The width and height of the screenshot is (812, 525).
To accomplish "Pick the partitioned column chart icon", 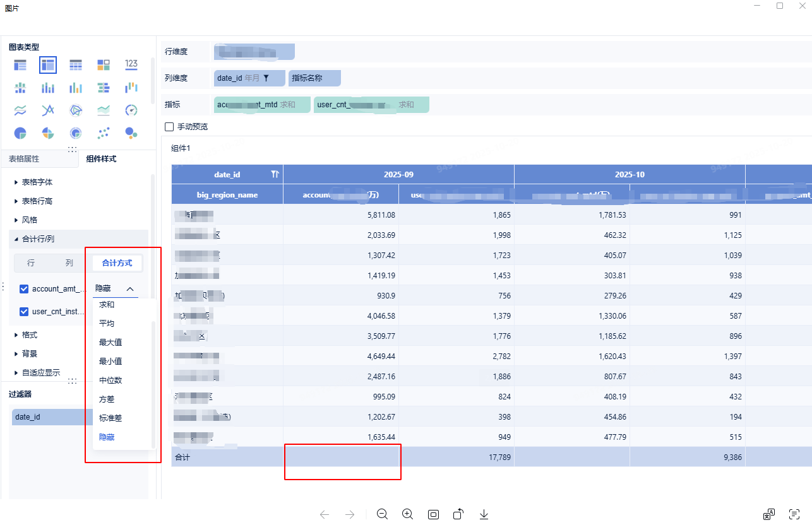I will pos(20,88).
